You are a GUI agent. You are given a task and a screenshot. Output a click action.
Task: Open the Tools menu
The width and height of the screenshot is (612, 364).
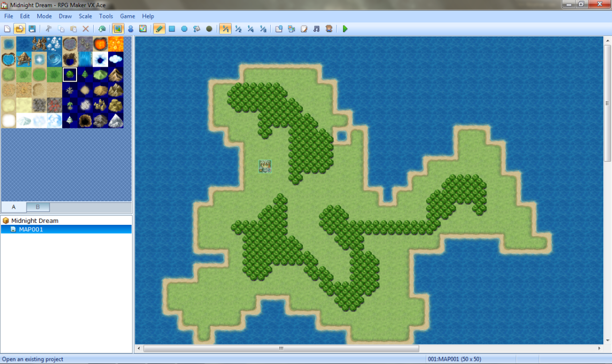[106, 16]
